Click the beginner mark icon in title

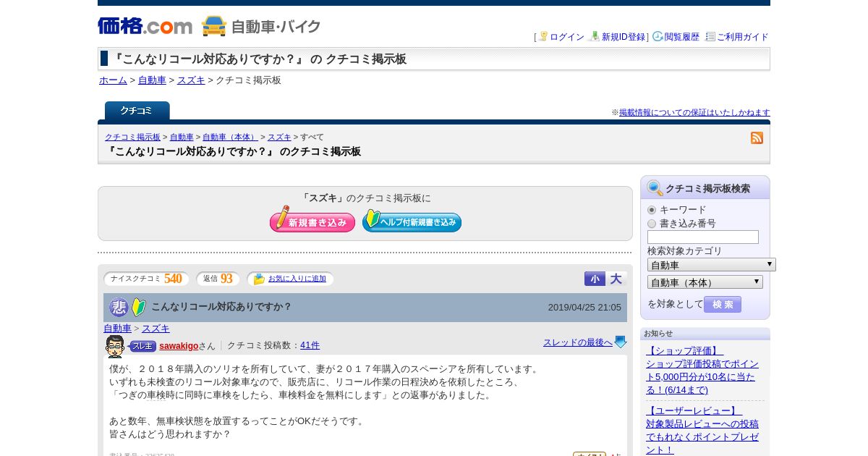pyautogui.click(x=139, y=307)
